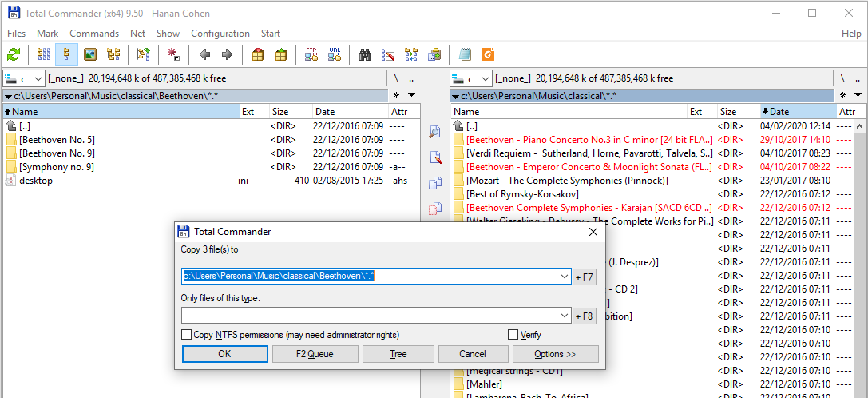This screenshot has height=398, width=868.
Task: Open the Help menu
Action: [851, 34]
